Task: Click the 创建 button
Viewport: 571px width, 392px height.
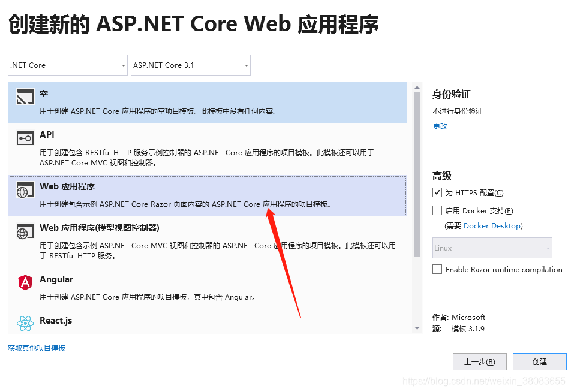Action: tap(540, 362)
